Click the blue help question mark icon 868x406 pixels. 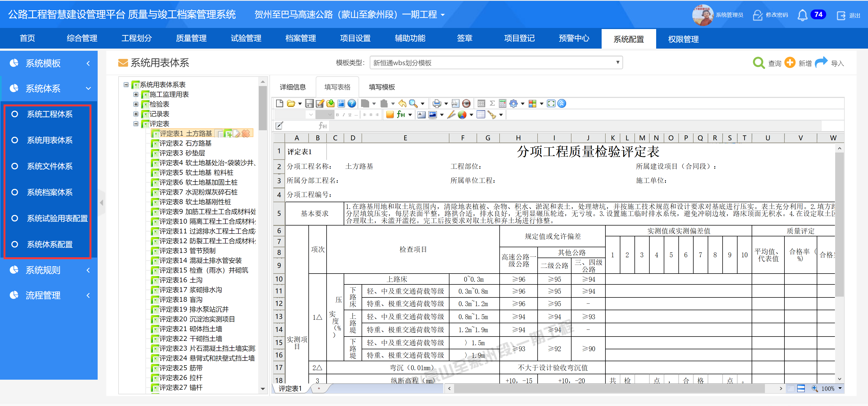[352, 103]
